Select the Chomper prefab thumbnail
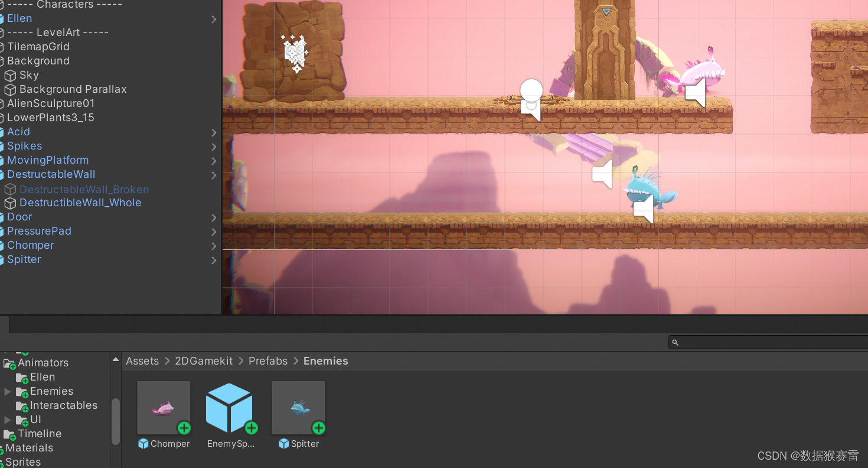 (x=164, y=408)
